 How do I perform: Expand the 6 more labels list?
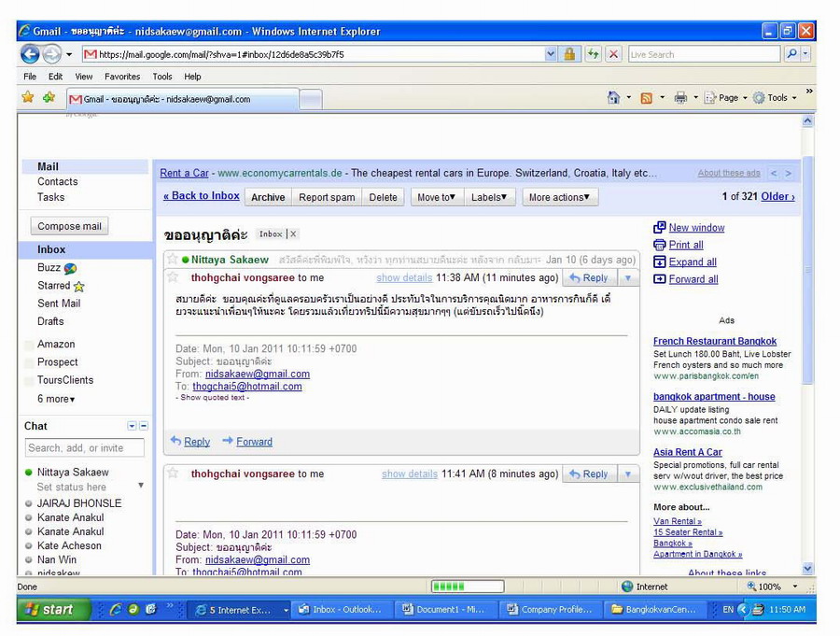56,399
